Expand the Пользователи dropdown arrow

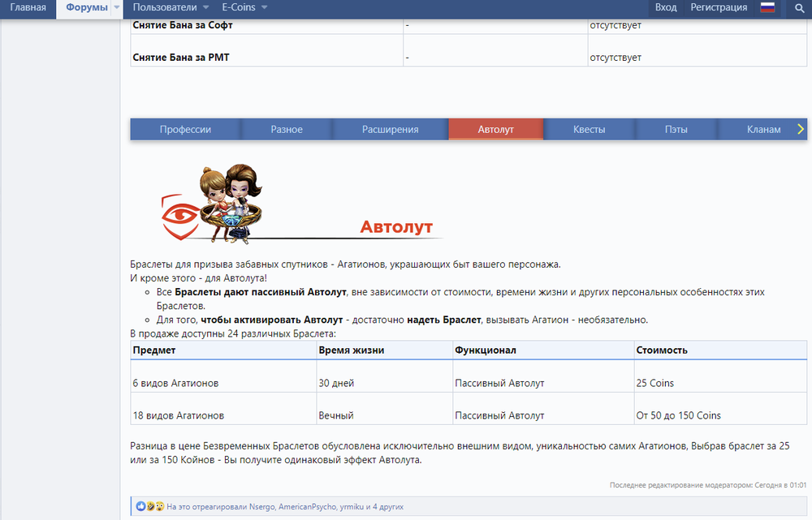pyautogui.click(x=205, y=8)
